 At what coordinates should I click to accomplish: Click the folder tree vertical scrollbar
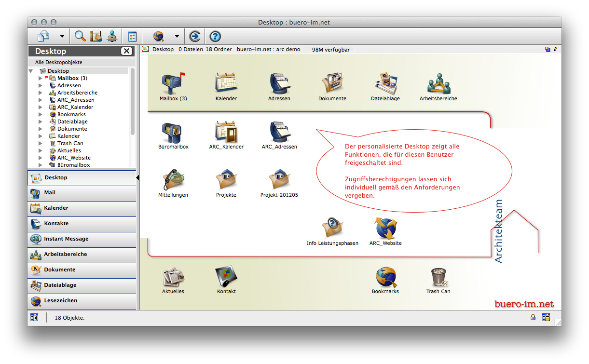(133, 101)
